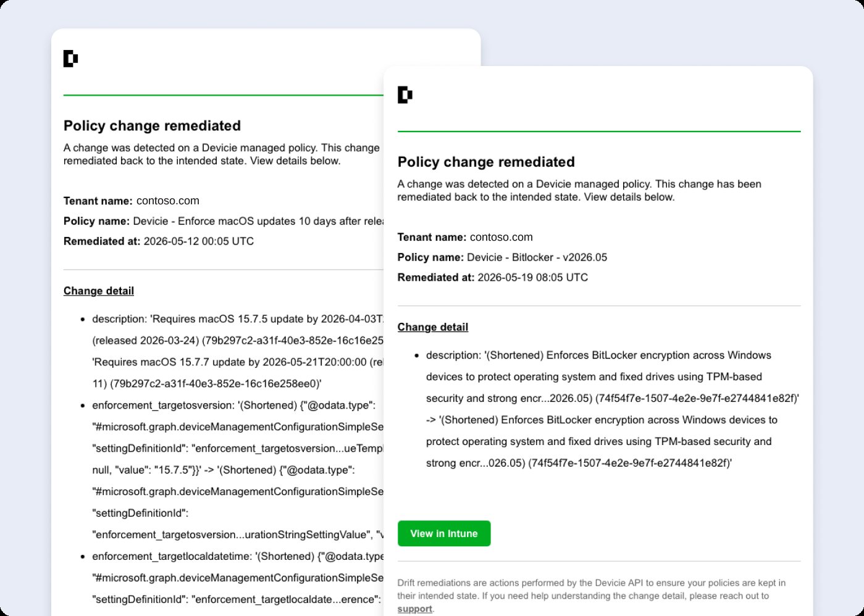This screenshot has width=864, height=616.
Task: Select the Policy change remediated title in front email
Action: [486, 162]
